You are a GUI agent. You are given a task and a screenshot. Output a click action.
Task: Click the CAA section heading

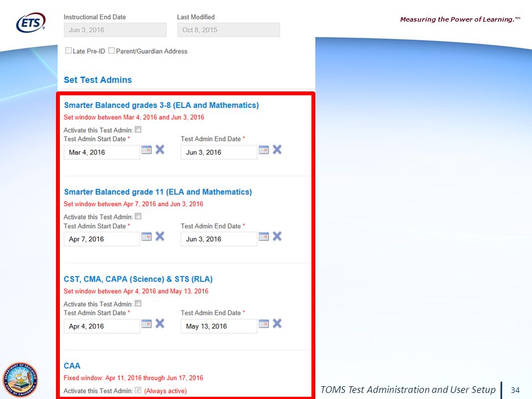coord(72,366)
